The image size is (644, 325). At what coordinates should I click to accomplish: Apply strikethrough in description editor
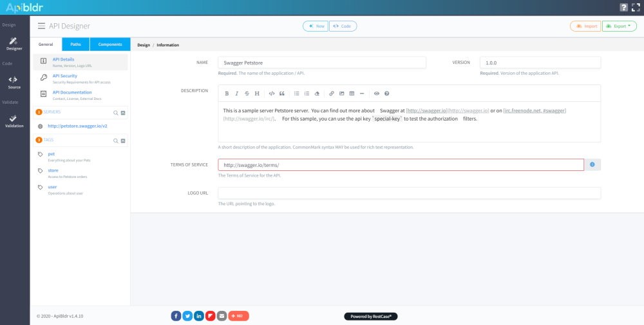(x=247, y=94)
